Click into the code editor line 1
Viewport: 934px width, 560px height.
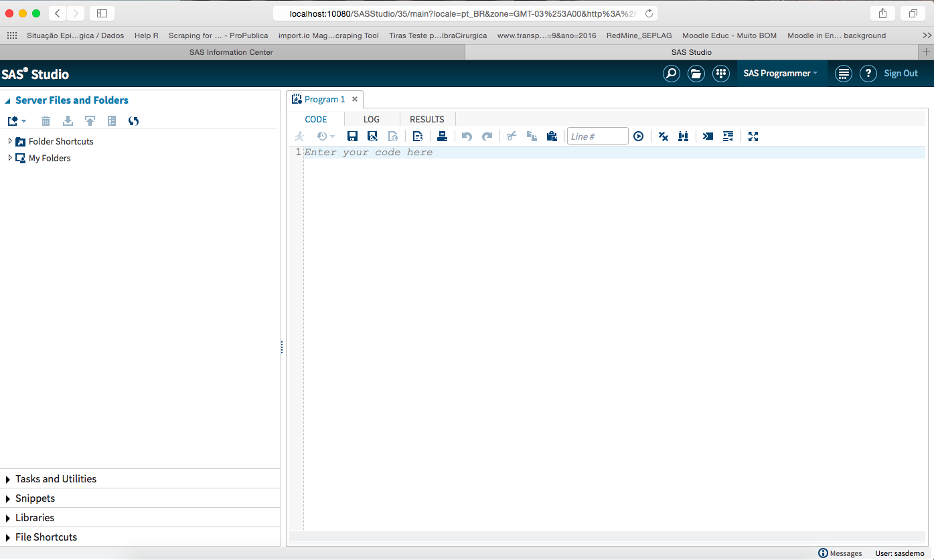point(615,153)
